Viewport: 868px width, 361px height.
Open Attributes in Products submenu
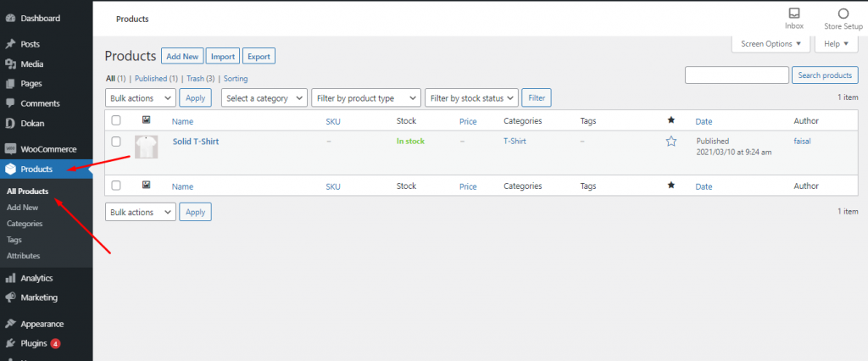coord(23,256)
